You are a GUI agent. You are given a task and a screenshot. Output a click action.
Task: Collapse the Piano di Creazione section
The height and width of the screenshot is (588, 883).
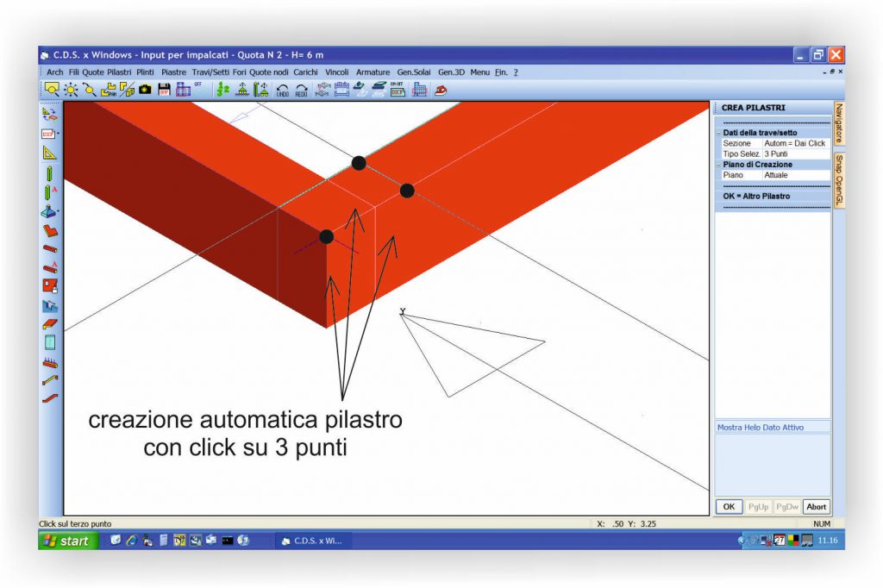(718, 165)
